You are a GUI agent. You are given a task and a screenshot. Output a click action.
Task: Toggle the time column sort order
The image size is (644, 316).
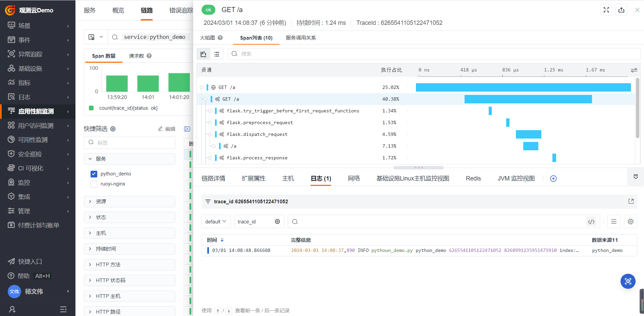pyautogui.click(x=222, y=240)
